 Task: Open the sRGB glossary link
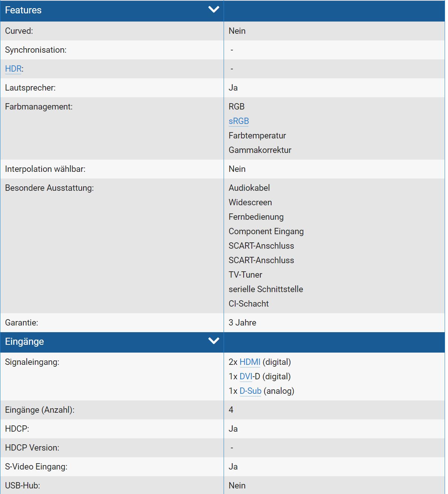tap(238, 121)
